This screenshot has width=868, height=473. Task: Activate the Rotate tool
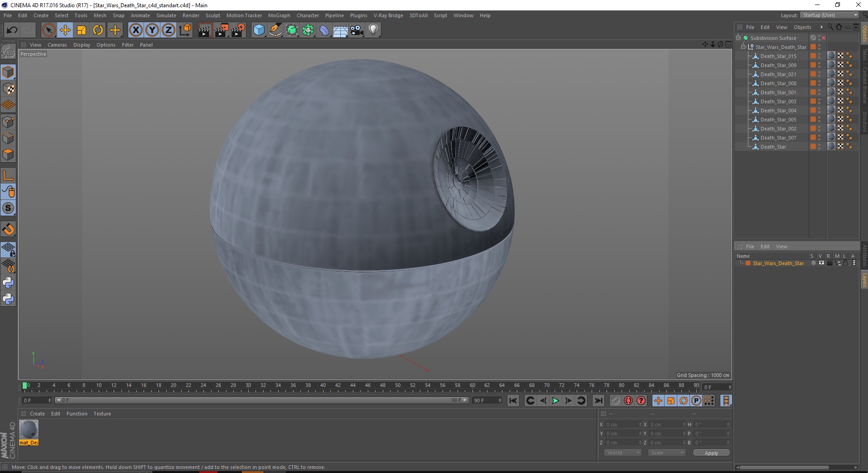pos(98,30)
